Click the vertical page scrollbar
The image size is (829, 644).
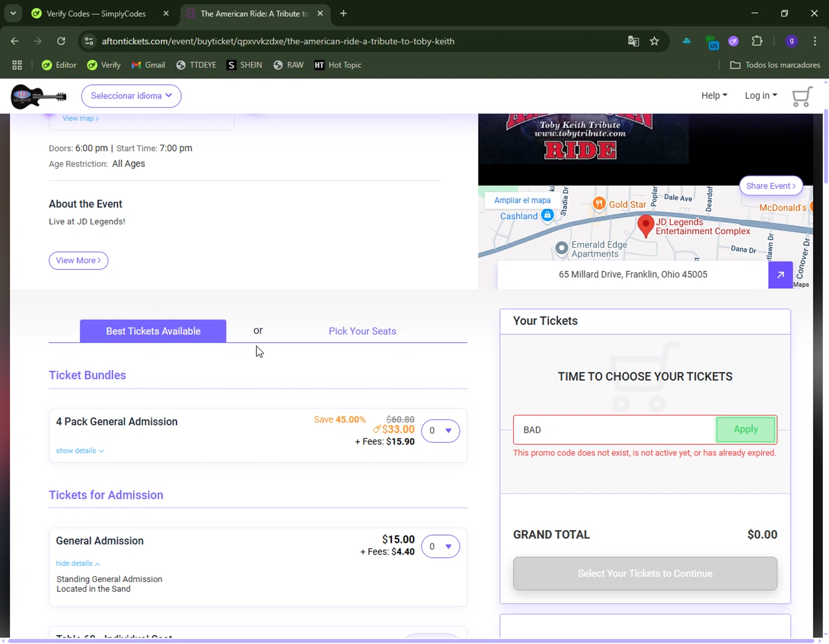point(826,147)
